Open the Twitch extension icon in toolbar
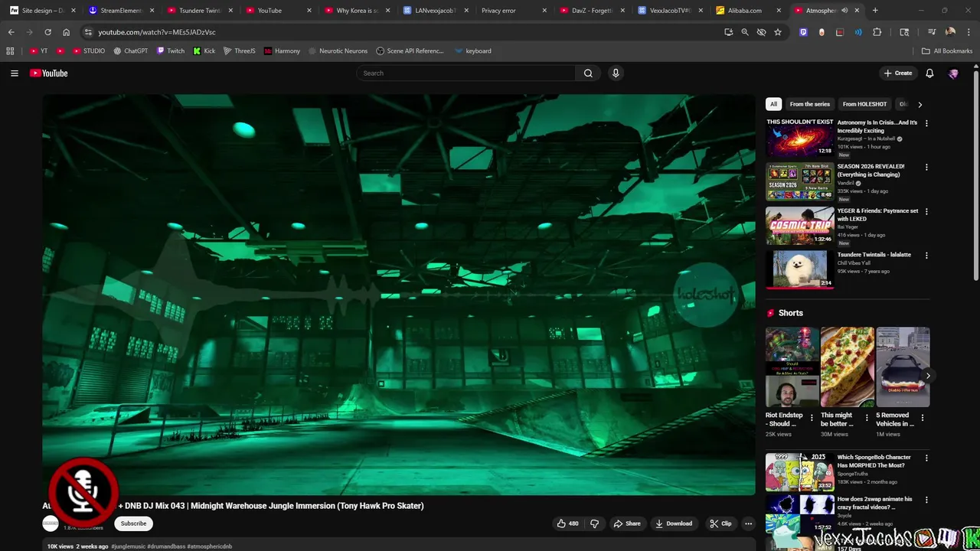 point(803,32)
